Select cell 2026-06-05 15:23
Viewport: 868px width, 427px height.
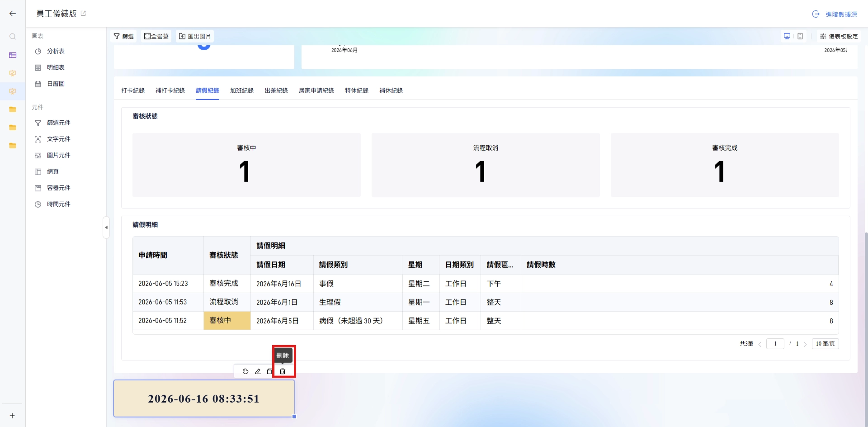coord(168,284)
